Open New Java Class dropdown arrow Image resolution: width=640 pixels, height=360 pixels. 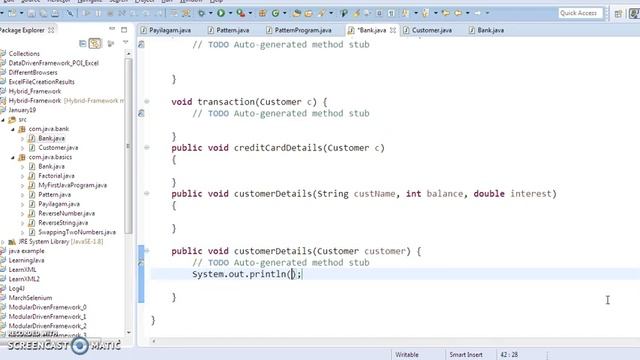click(x=285, y=13)
